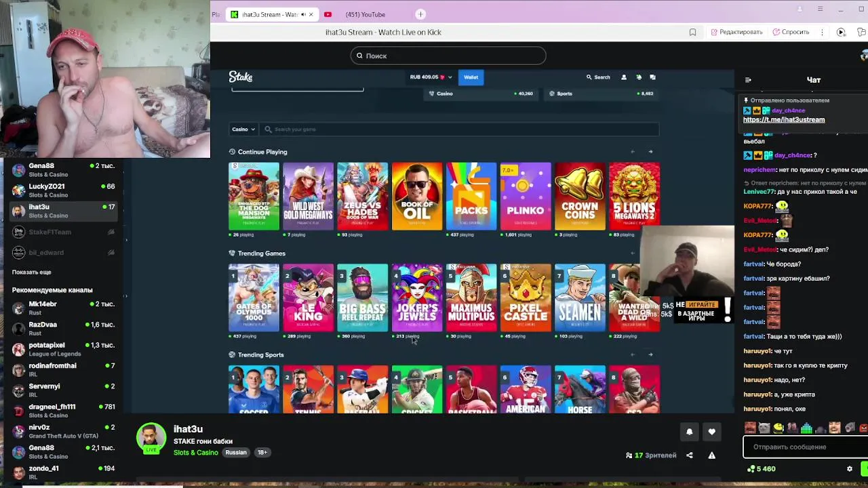
Task: Open Maximus Multiplus game
Action: [x=471, y=298]
